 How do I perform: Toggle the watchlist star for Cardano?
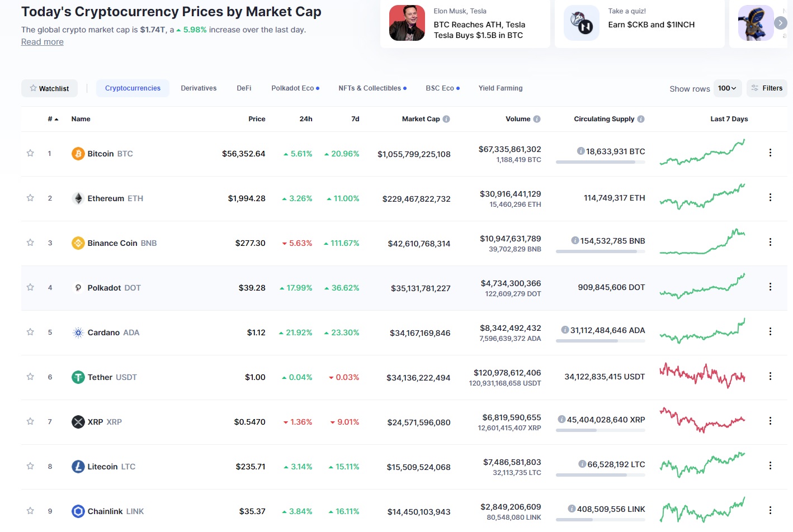[30, 332]
